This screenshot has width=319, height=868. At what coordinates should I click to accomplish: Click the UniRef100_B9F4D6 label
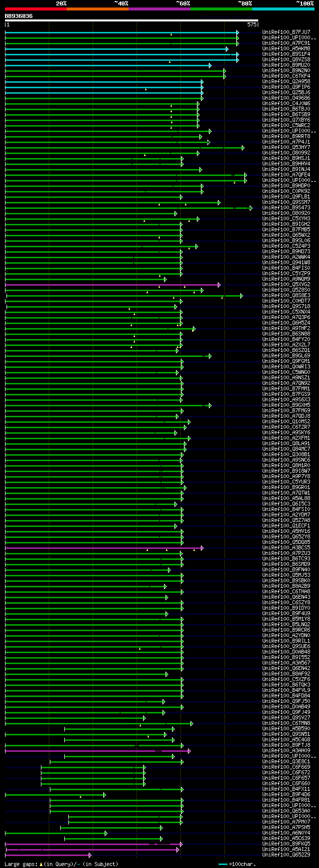(286, 795)
